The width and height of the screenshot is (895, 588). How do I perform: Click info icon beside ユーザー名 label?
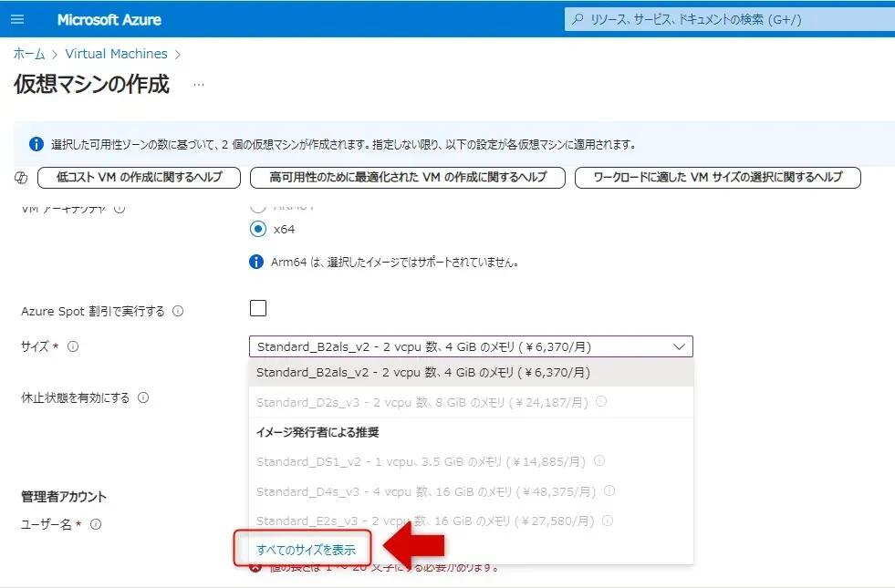[x=96, y=524]
